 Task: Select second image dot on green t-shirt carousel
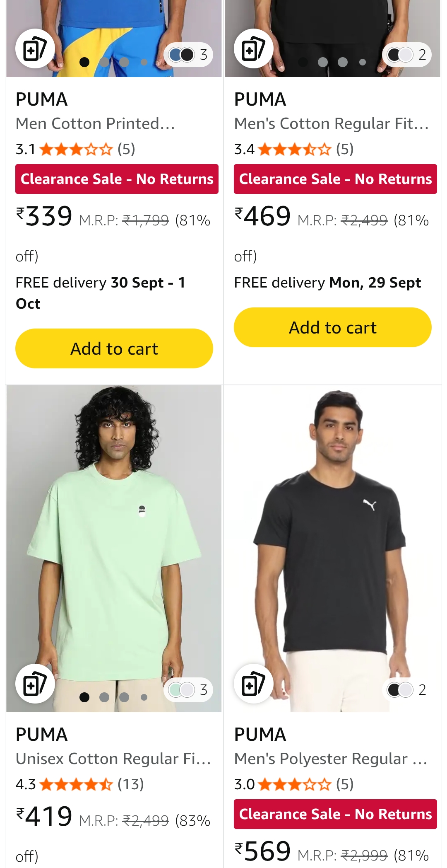point(104,697)
